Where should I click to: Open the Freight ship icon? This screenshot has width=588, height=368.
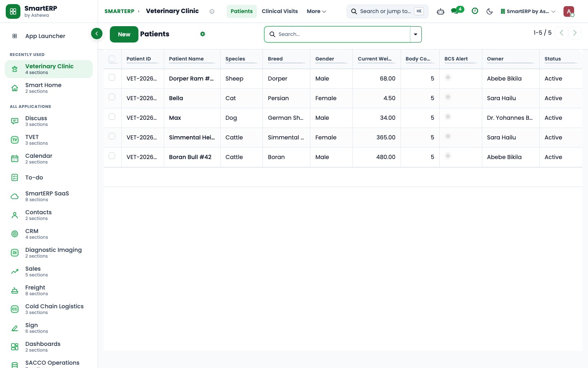click(15, 290)
